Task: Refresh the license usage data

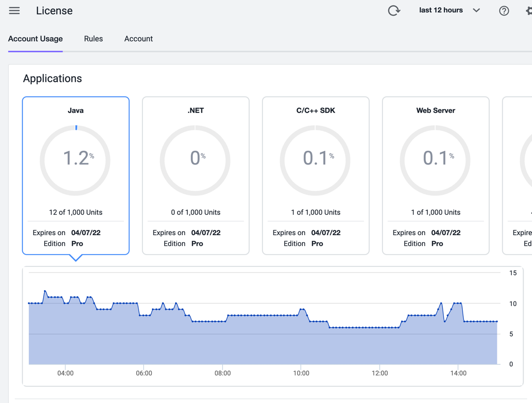Action: tap(394, 10)
